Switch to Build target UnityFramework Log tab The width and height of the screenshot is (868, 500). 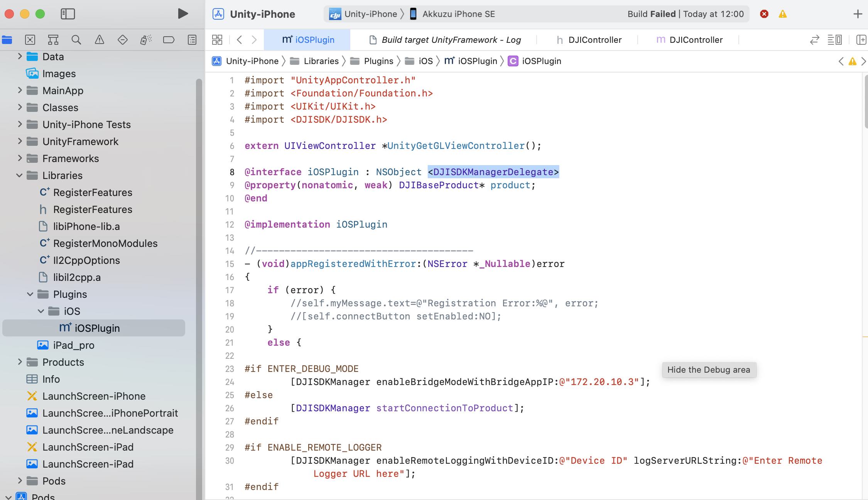(x=445, y=40)
